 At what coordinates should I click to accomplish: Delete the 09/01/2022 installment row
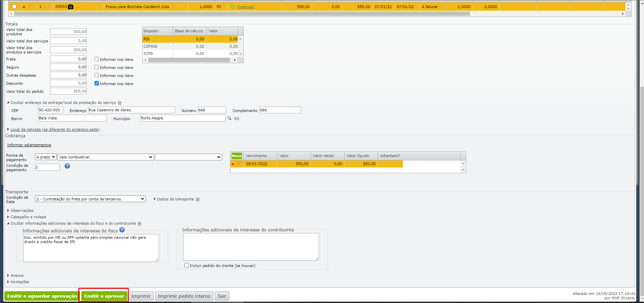coord(233,164)
